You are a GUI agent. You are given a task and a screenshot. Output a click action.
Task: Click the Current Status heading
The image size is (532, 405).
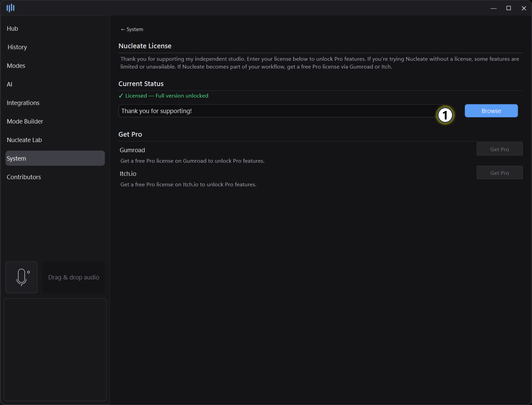(x=141, y=84)
